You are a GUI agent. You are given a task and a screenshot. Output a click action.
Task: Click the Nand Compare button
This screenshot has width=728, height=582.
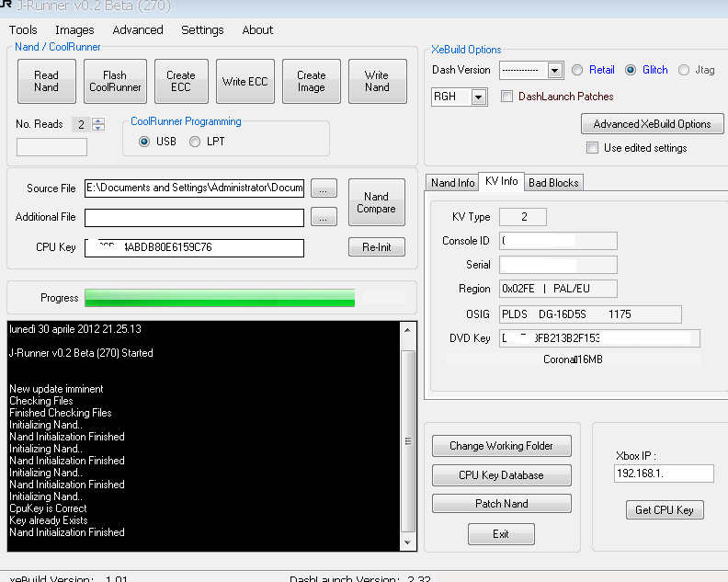[x=377, y=202]
